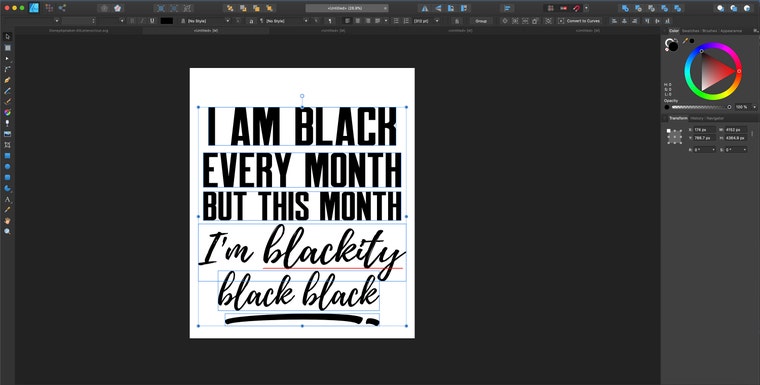Screen dimensions: 760x385
Task: Select the Ellipse shape tool
Action: tap(7, 166)
